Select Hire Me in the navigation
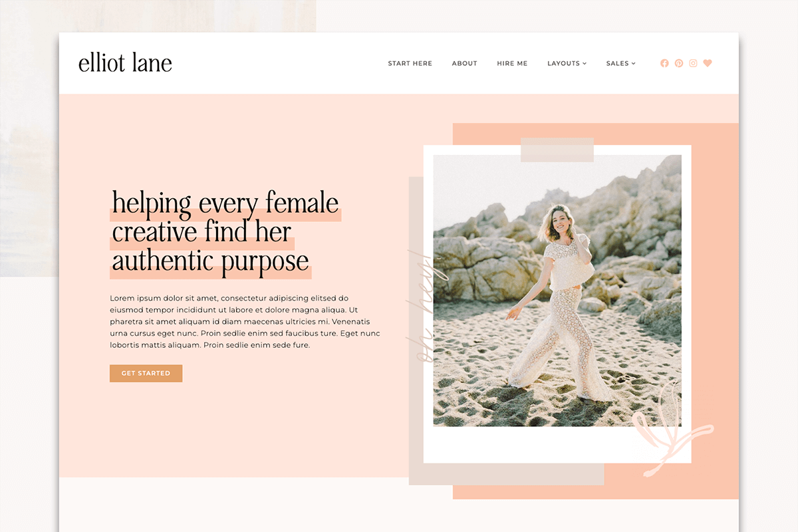Image resolution: width=798 pixels, height=532 pixels. click(512, 63)
